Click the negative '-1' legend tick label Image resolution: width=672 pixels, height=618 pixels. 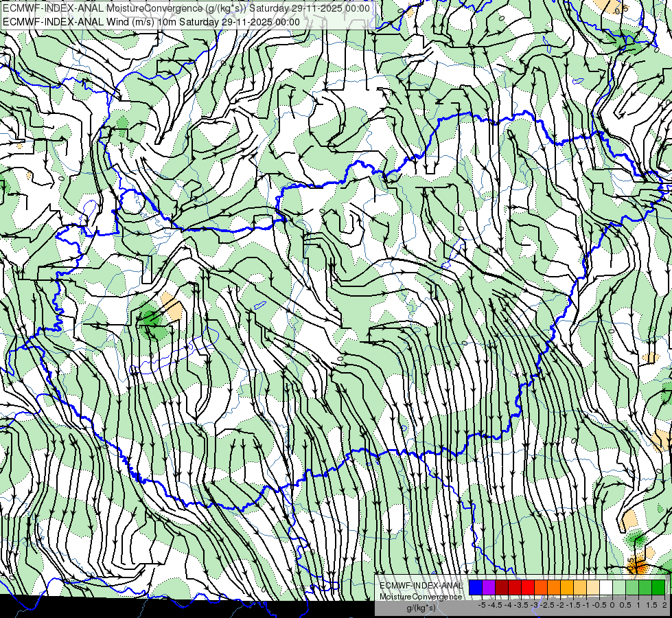click(x=586, y=605)
